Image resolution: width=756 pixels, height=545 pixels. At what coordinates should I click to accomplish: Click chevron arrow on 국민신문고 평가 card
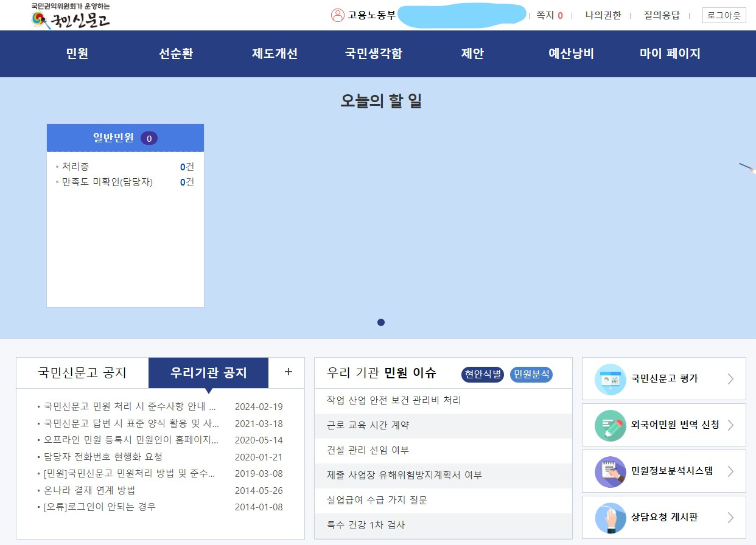(730, 379)
